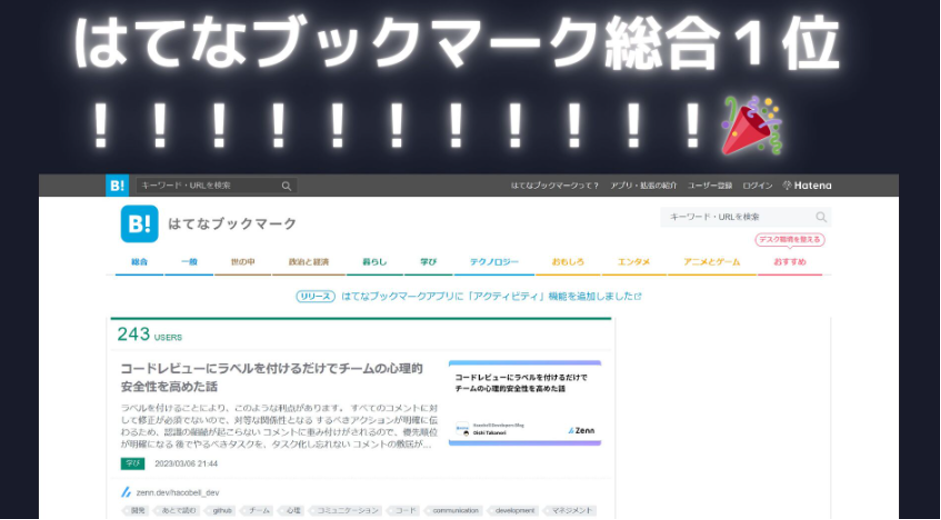Viewport: 941px width, 520px height.
Task: Click the Zenn favicon beside zenn.dev/hacobell_dev
Action: (126, 492)
